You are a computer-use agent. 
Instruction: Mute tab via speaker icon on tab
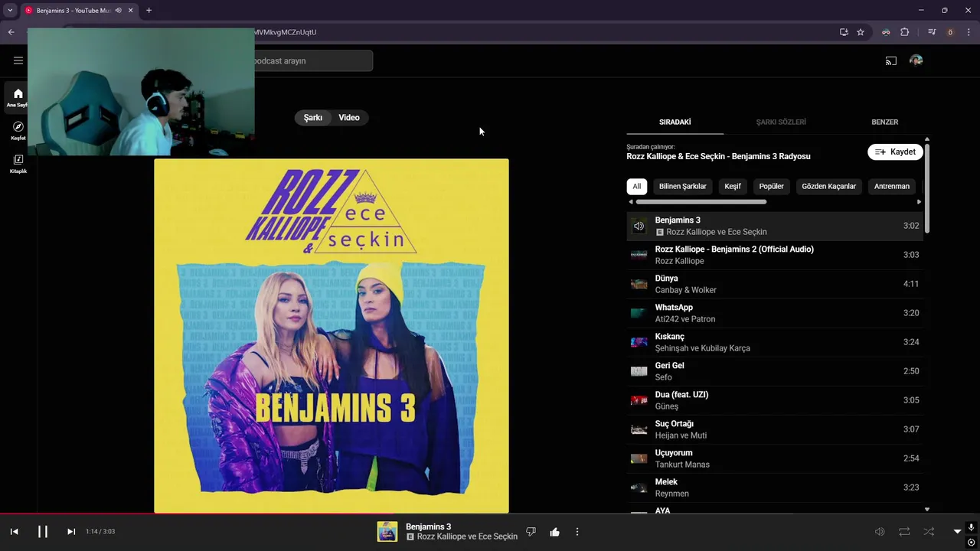point(118,10)
